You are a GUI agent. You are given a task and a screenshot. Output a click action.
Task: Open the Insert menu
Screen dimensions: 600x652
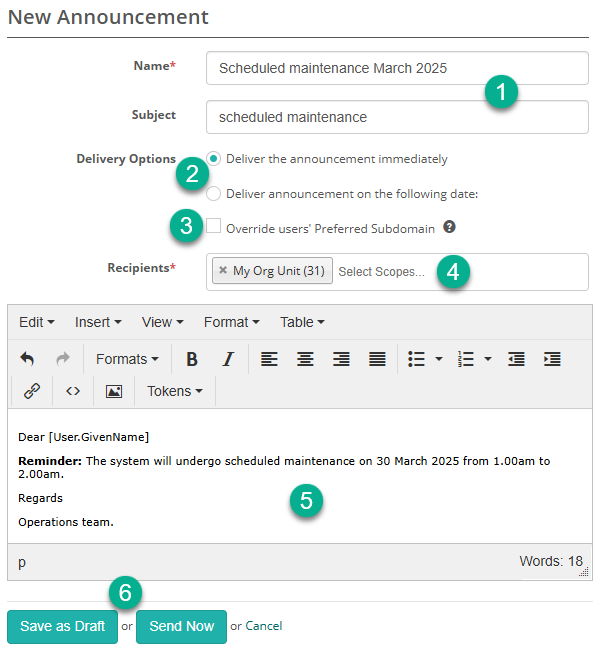[98, 322]
